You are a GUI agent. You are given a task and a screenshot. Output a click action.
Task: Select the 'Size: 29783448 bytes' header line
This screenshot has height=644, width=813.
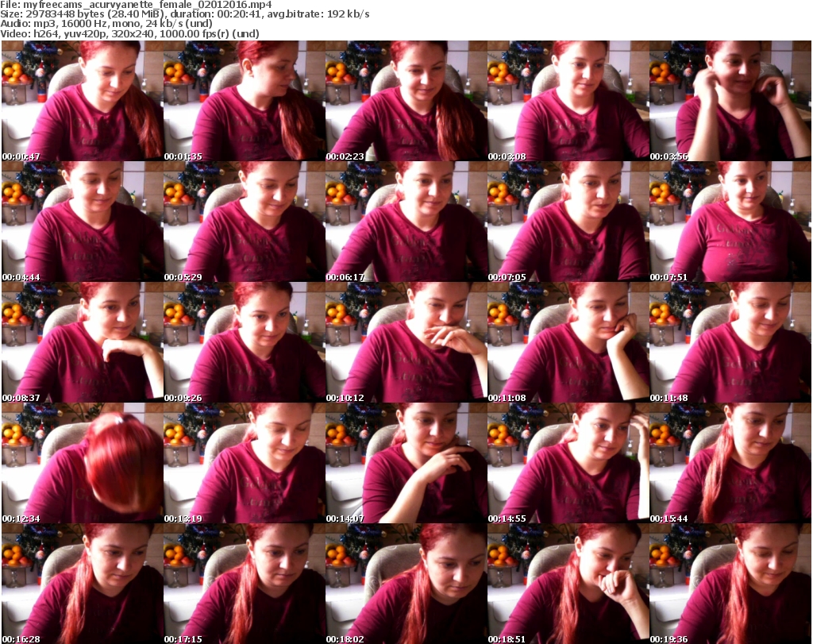(x=184, y=14)
